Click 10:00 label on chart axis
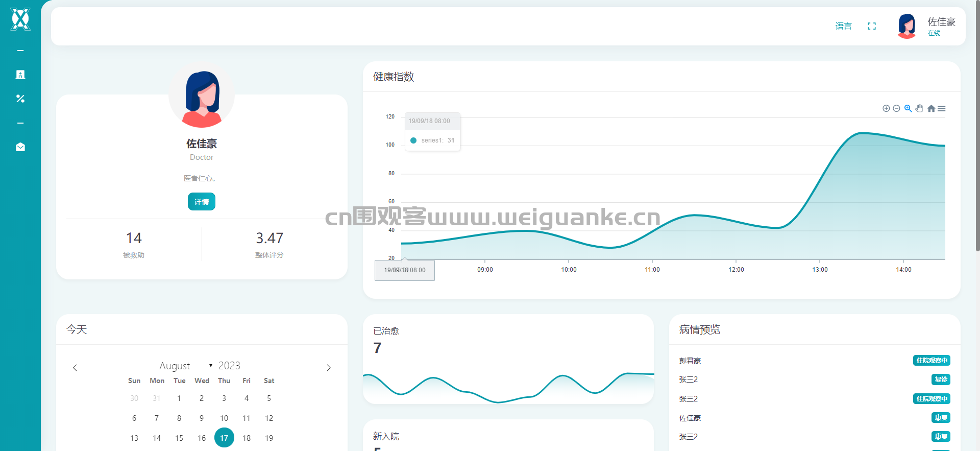 pyautogui.click(x=569, y=270)
